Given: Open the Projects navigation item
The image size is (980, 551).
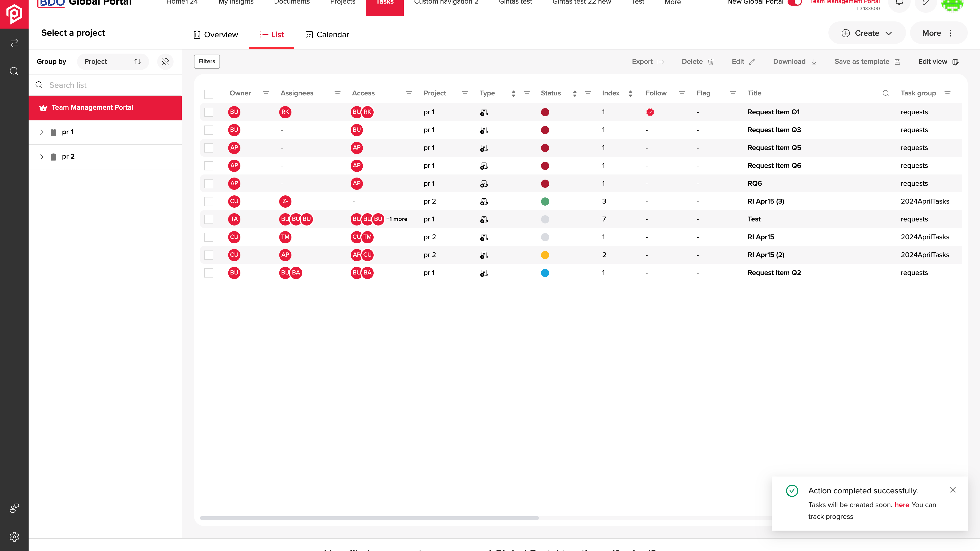Looking at the screenshot, I should pos(342,2).
